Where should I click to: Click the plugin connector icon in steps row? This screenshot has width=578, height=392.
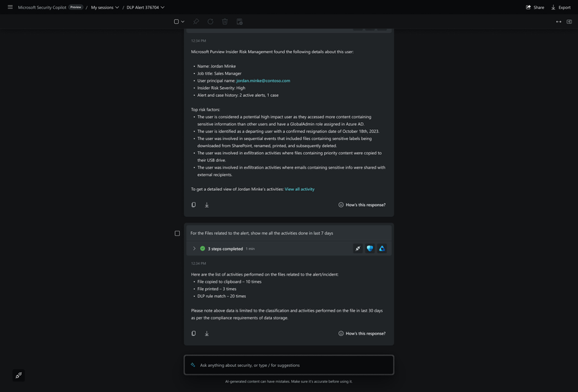click(358, 249)
